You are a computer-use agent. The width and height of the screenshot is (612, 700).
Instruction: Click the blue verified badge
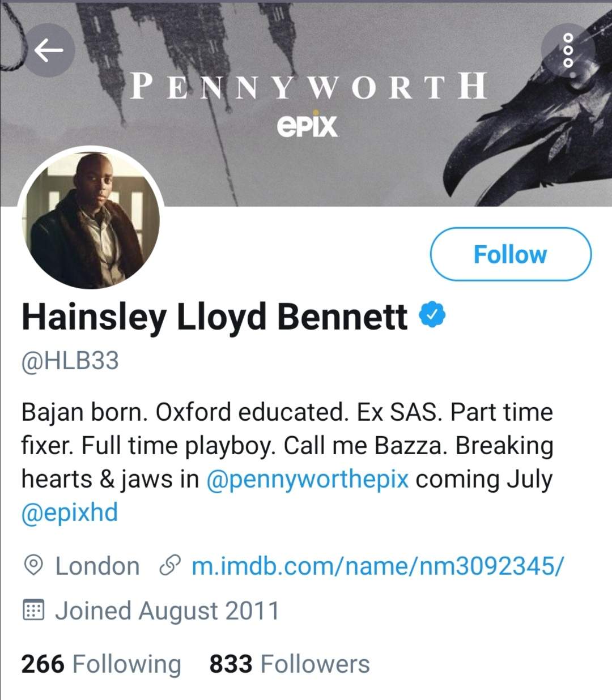432,316
